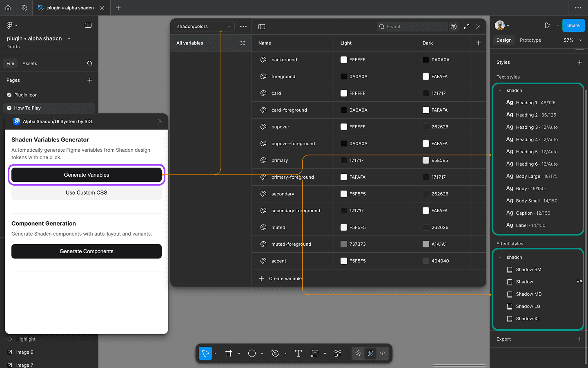Select the Text tool
The height and width of the screenshot is (368, 588).
tap(298, 353)
